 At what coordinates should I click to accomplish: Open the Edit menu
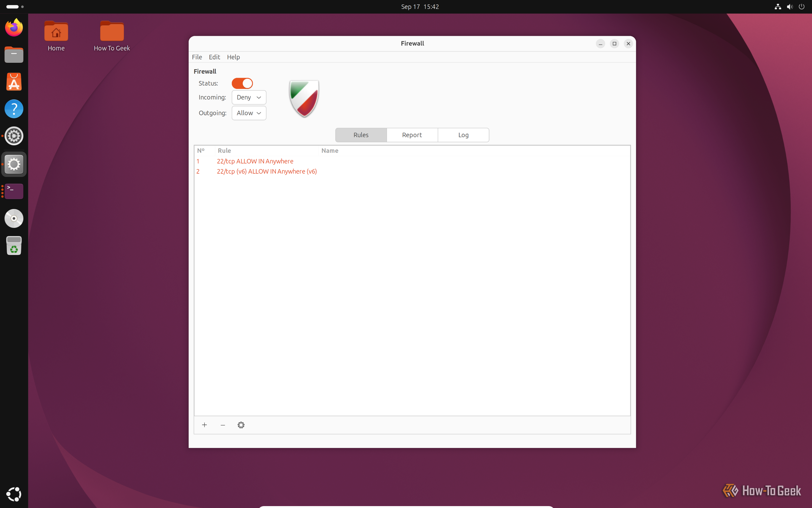pyautogui.click(x=214, y=57)
